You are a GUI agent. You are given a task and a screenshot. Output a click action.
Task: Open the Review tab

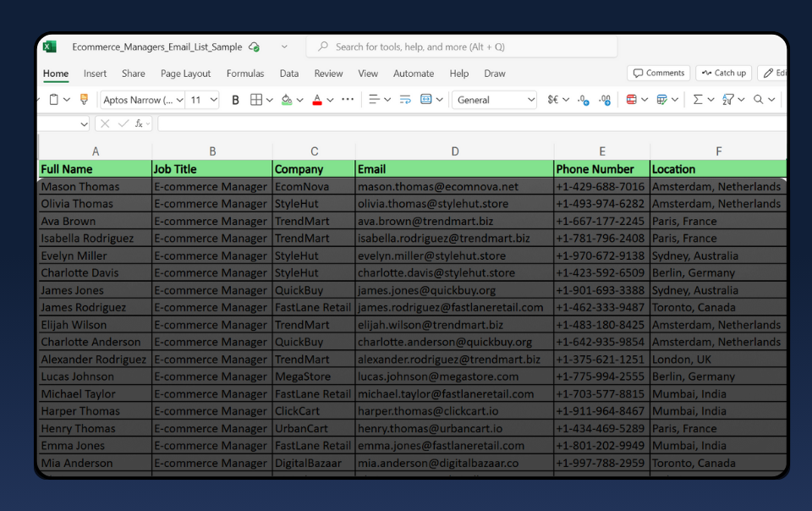click(x=328, y=74)
